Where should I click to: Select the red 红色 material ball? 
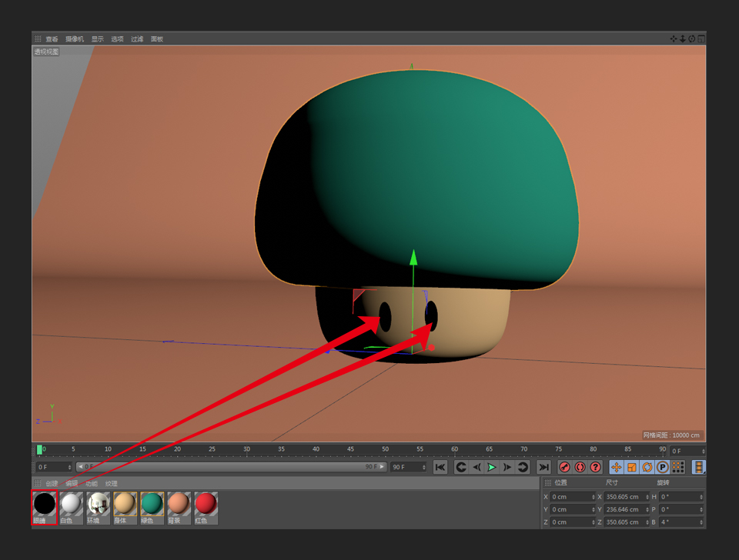coord(206,504)
